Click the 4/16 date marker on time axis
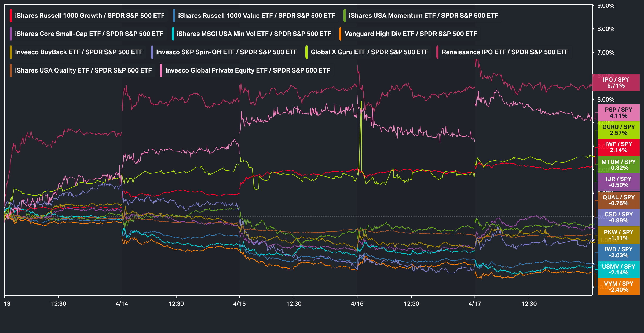This screenshot has width=644, height=333. pyautogui.click(x=357, y=303)
